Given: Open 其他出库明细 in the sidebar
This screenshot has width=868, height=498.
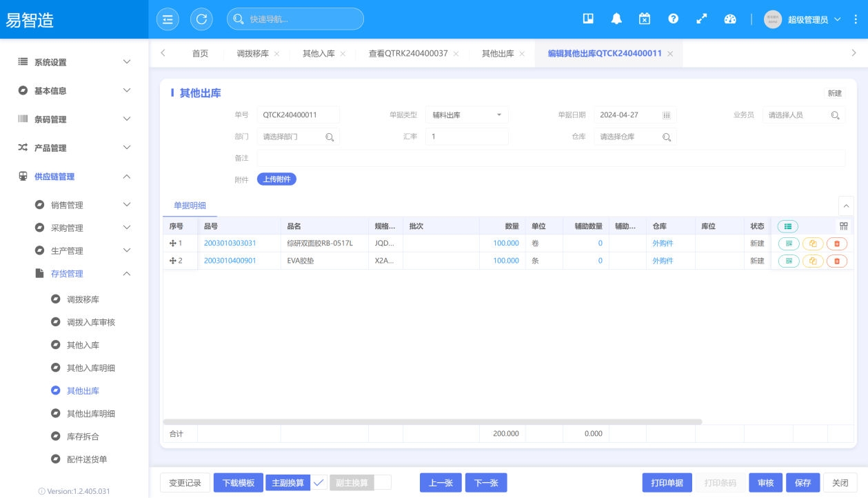Looking at the screenshot, I should coord(90,414).
